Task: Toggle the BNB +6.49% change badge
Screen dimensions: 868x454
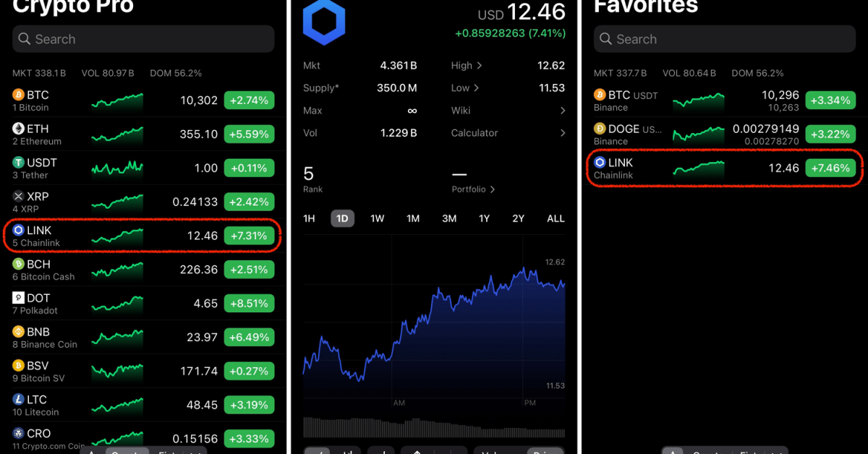Action: [250, 337]
